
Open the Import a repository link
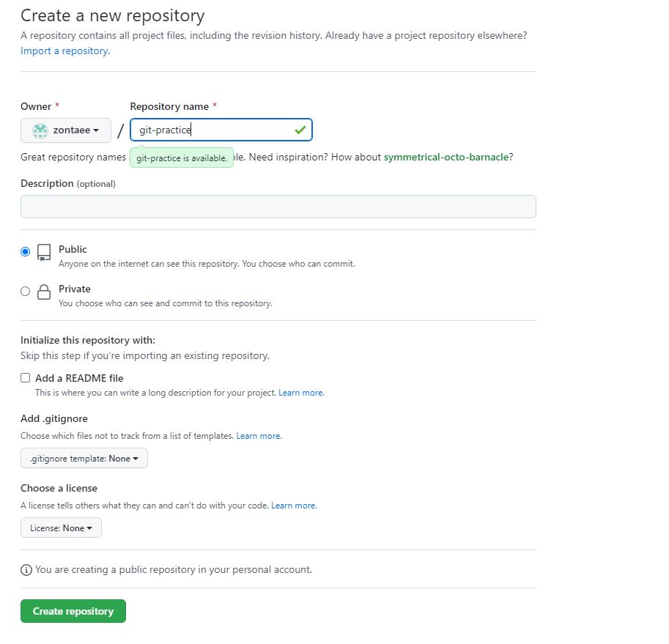coord(65,51)
